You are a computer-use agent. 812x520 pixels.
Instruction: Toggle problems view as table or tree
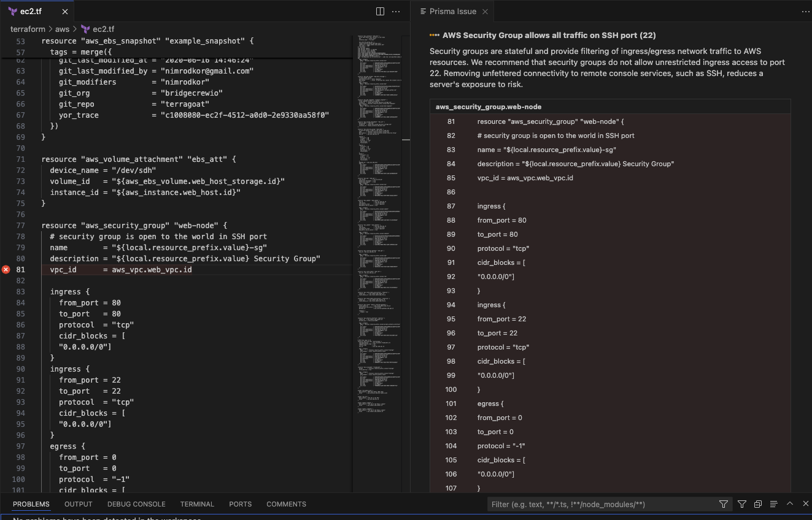(774, 504)
